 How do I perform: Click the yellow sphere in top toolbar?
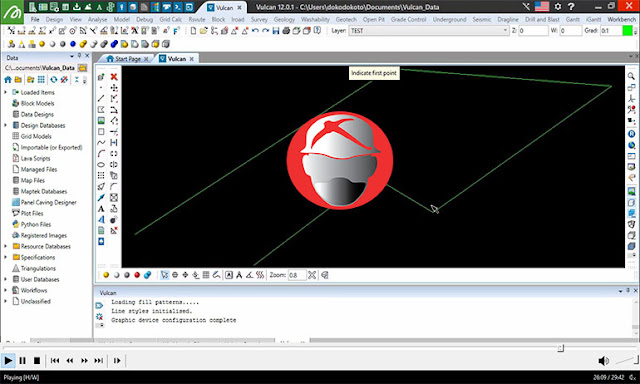point(42,44)
